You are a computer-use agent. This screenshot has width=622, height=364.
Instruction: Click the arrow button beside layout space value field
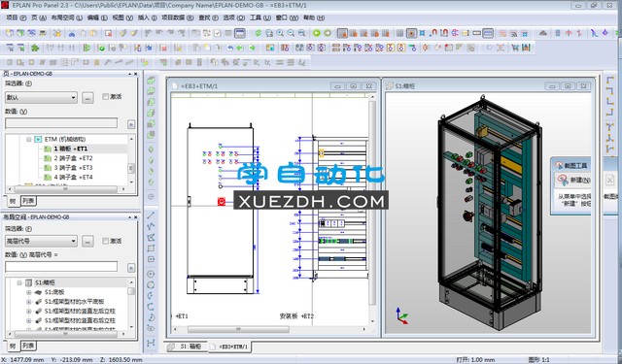coord(131,268)
